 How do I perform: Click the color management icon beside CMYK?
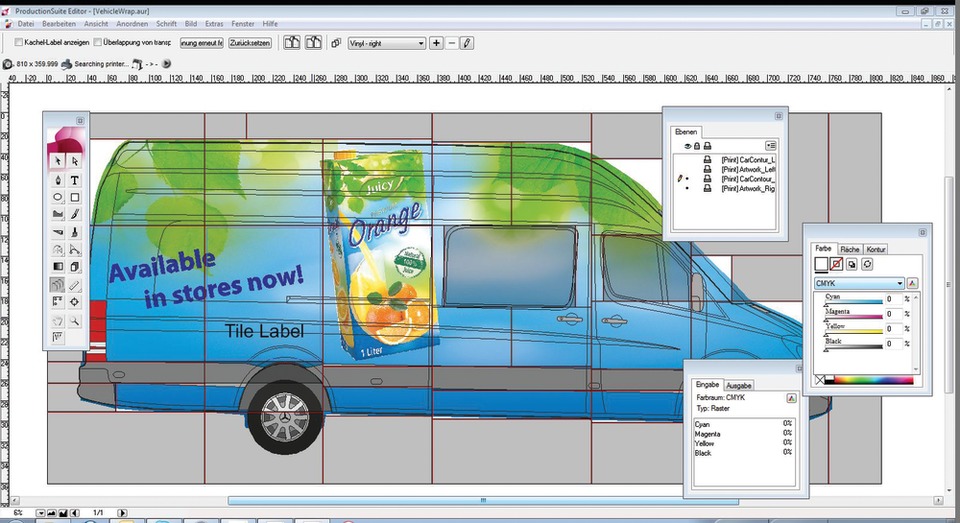tap(912, 283)
